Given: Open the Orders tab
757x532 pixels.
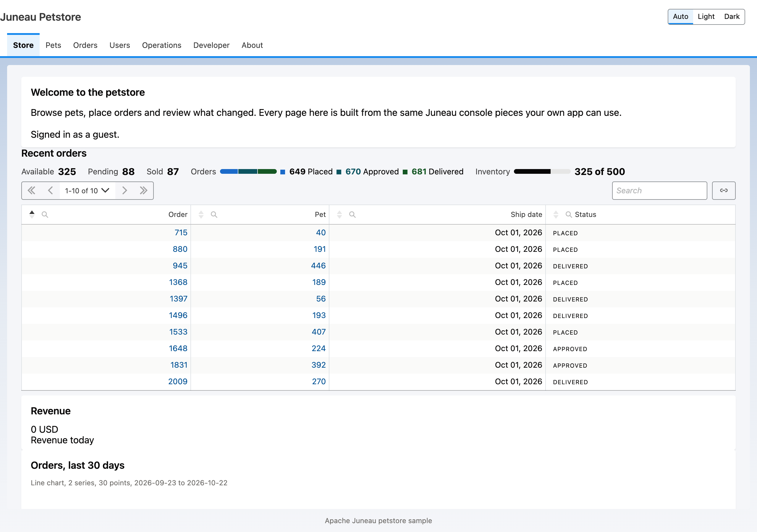Looking at the screenshot, I should pos(85,45).
